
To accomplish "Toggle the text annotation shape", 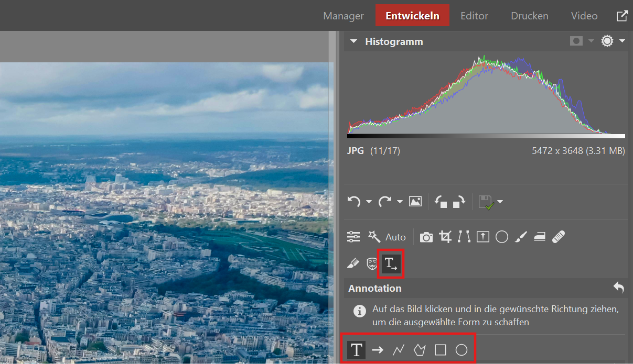I will (x=357, y=350).
